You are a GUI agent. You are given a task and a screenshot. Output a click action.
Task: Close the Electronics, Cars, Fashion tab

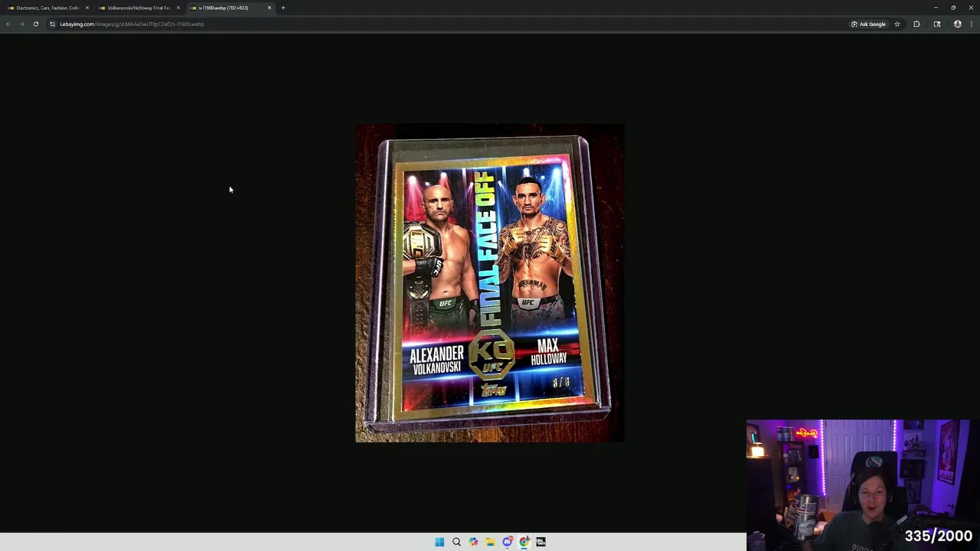(x=87, y=8)
